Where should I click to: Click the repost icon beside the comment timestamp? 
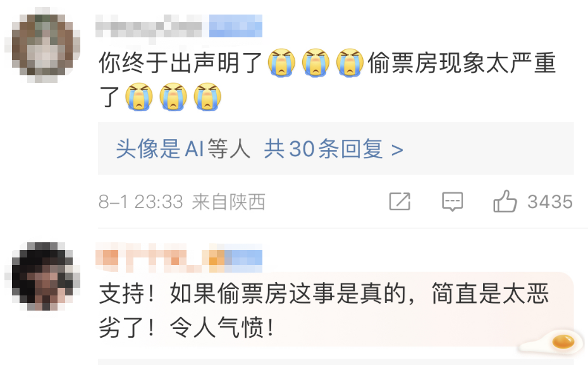400,201
